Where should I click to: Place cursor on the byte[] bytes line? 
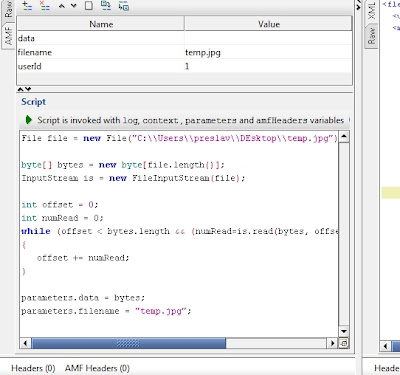tap(123, 165)
